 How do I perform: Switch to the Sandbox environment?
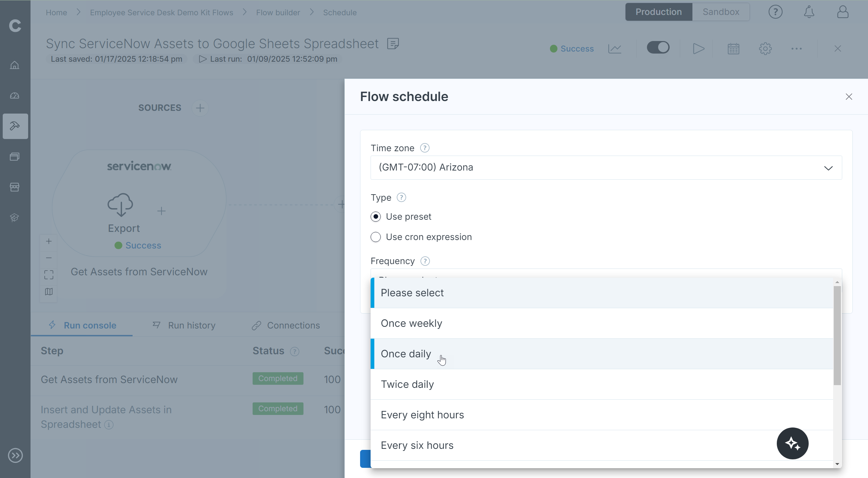click(721, 12)
